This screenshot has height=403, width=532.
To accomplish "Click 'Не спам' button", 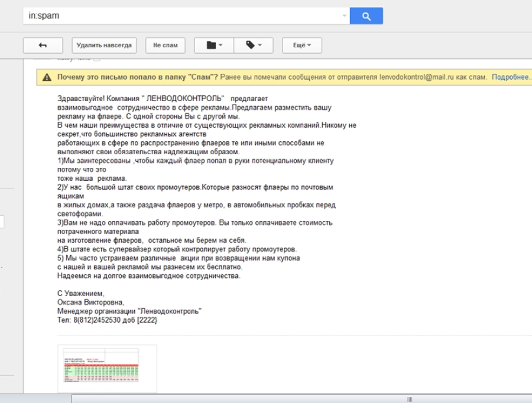I will point(166,45).
